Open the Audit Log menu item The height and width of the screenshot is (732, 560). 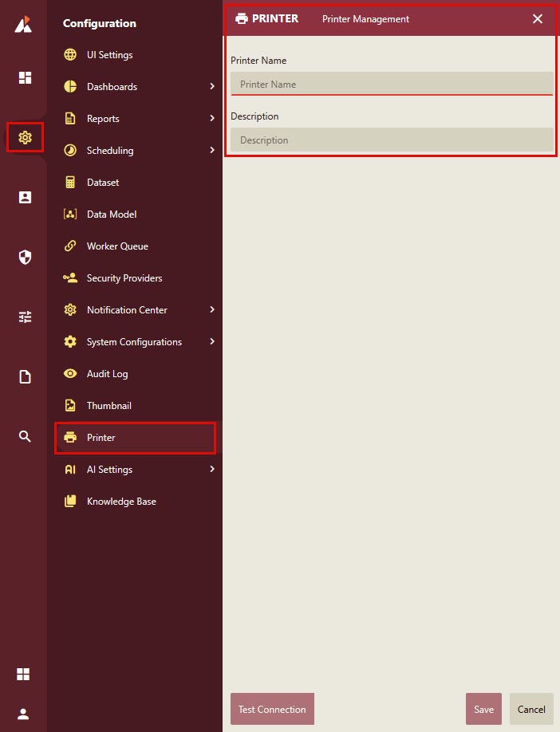[x=107, y=374]
